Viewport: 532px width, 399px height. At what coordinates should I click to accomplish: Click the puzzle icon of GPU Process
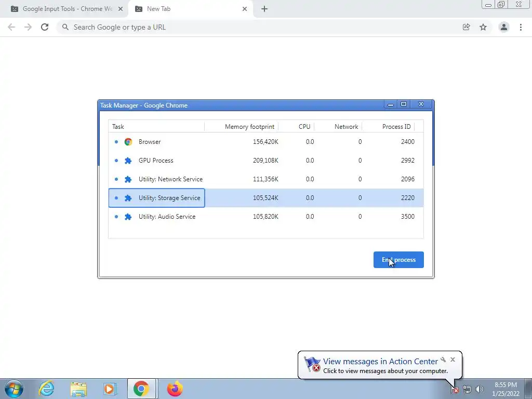[128, 161]
